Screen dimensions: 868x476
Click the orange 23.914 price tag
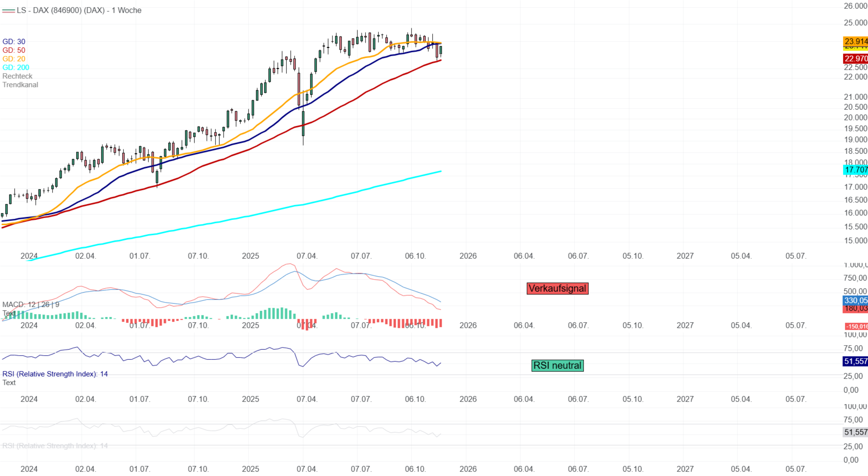point(855,41)
